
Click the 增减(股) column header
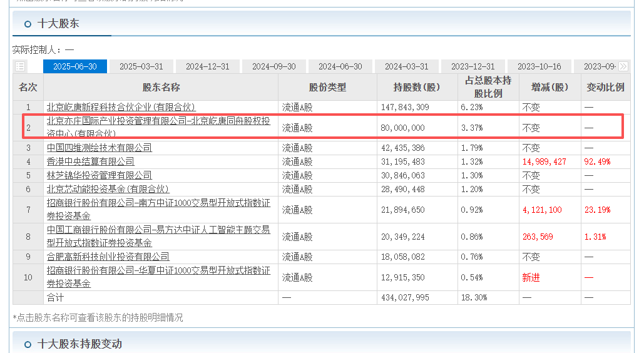click(x=550, y=87)
